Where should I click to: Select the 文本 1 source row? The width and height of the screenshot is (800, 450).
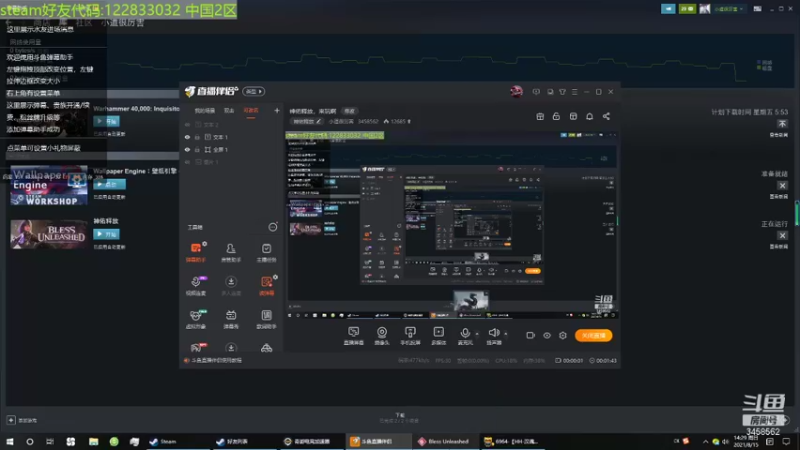click(232, 137)
